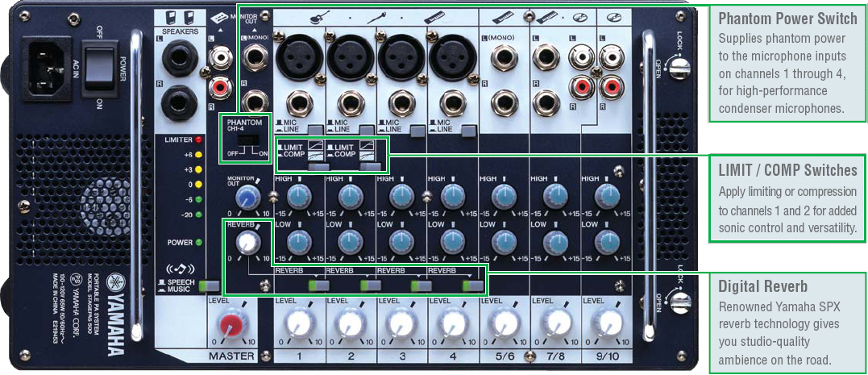
Task: Click the "Digital Reverb" heading
Action: point(762,285)
